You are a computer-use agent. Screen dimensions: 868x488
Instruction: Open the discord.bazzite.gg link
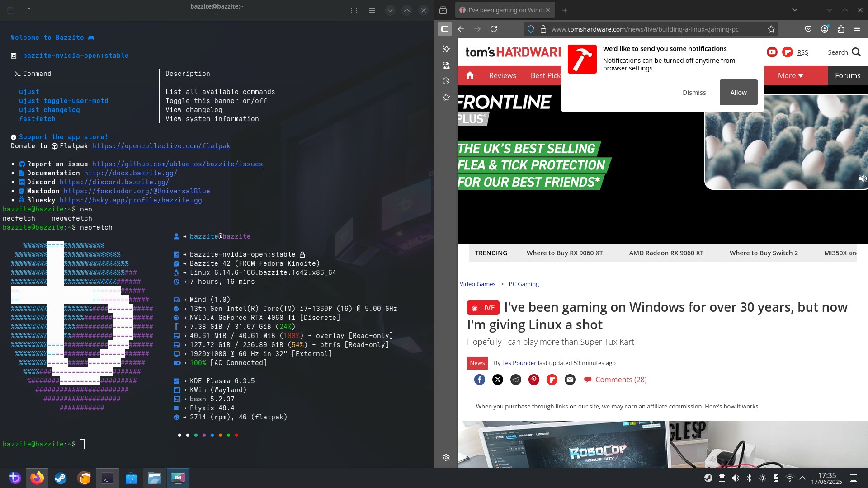tap(114, 182)
